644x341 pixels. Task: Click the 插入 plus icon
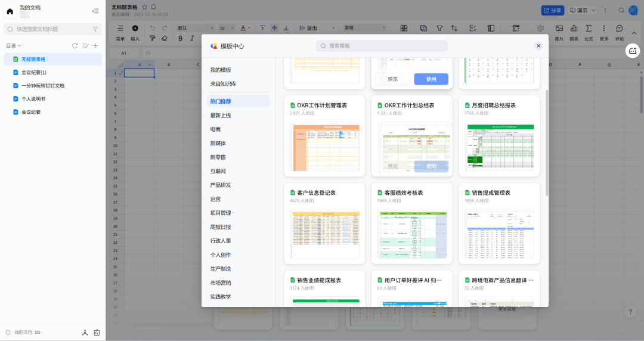135,29
